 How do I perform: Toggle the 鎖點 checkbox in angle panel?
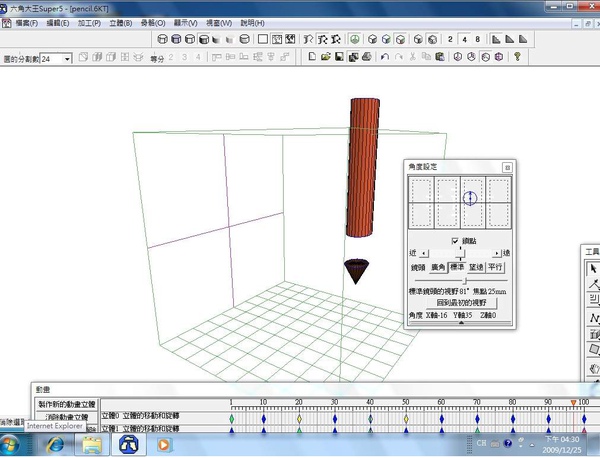(455, 241)
